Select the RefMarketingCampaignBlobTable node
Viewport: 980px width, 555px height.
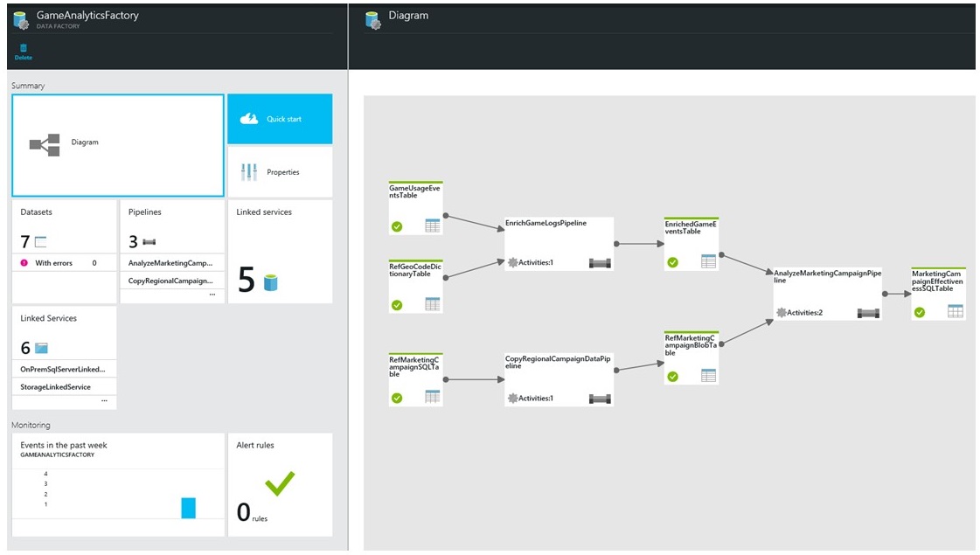692,357
